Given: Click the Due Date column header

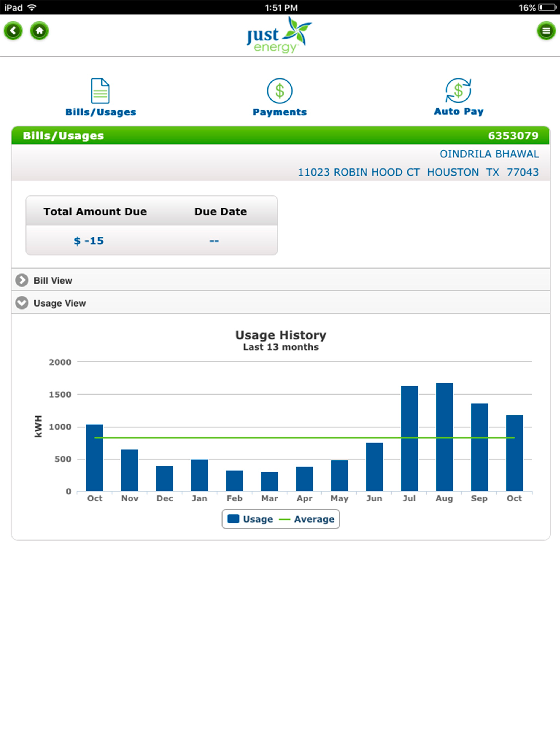Looking at the screenshot, I should coord(221,211).
